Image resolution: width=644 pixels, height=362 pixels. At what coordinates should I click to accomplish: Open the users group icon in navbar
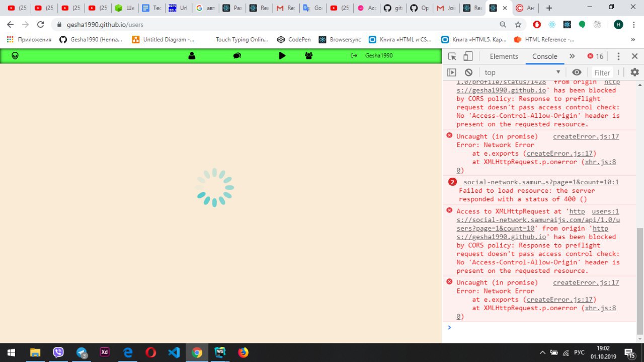pyautogui.click(x=309, y=56)
